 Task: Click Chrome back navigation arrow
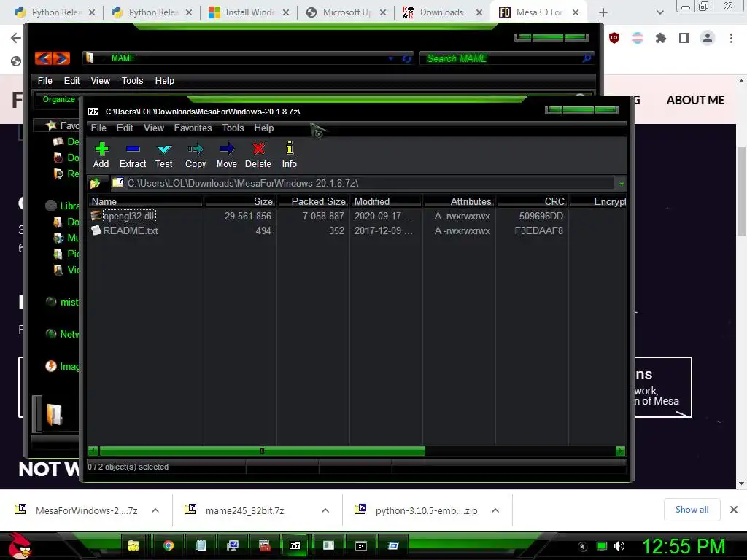(x=16, y=38)
